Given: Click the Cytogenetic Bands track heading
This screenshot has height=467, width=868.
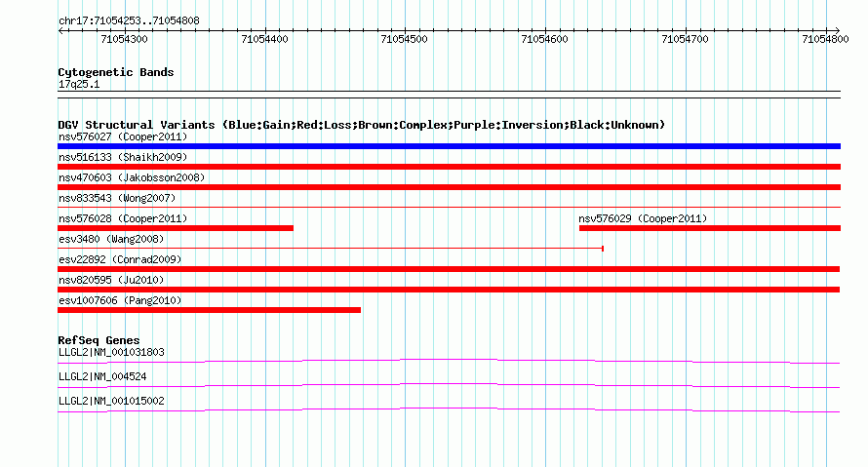Looking at the screenshot, I should pyautogui.click(x=116, y=72).
